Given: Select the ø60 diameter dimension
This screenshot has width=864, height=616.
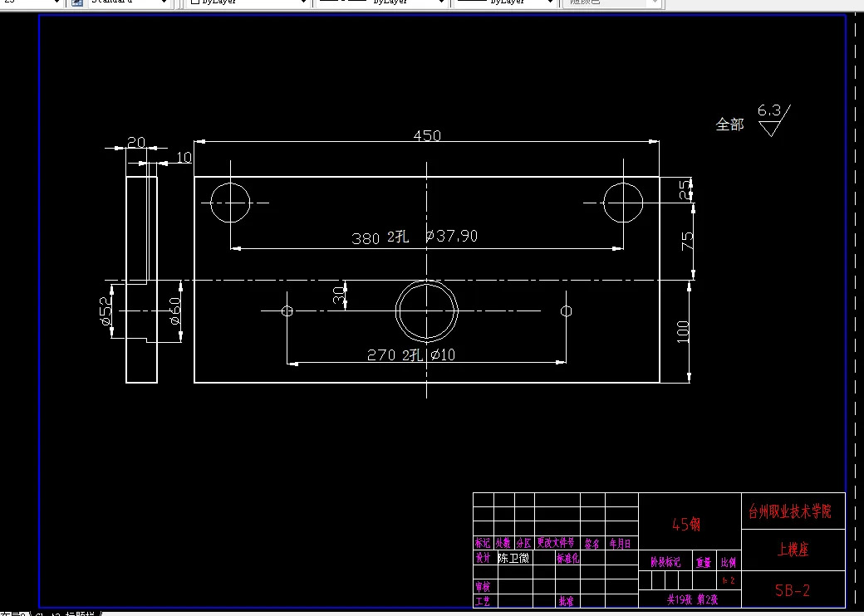Looking at the screenshot, I should pyautogui.click(x=174, y=311).
